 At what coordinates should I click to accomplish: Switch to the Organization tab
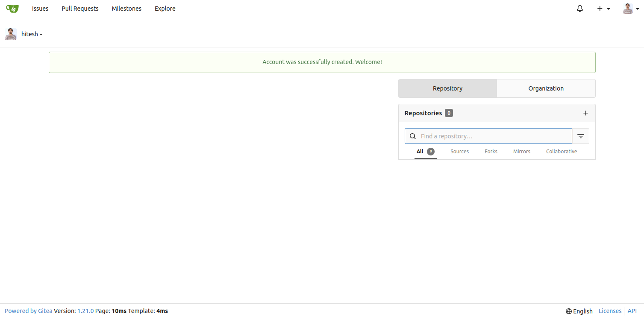(x=546, y=88)
